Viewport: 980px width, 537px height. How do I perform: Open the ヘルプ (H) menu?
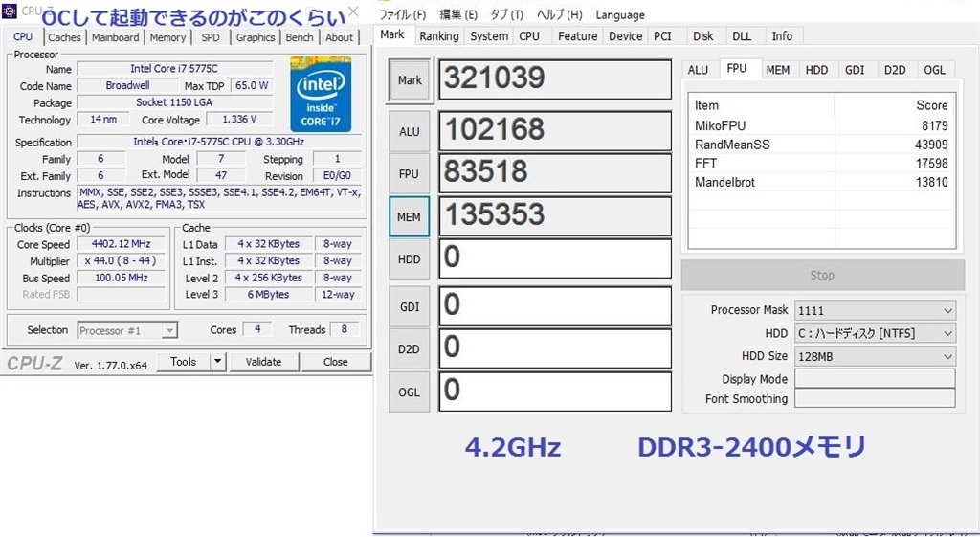(x=559, y=14)
